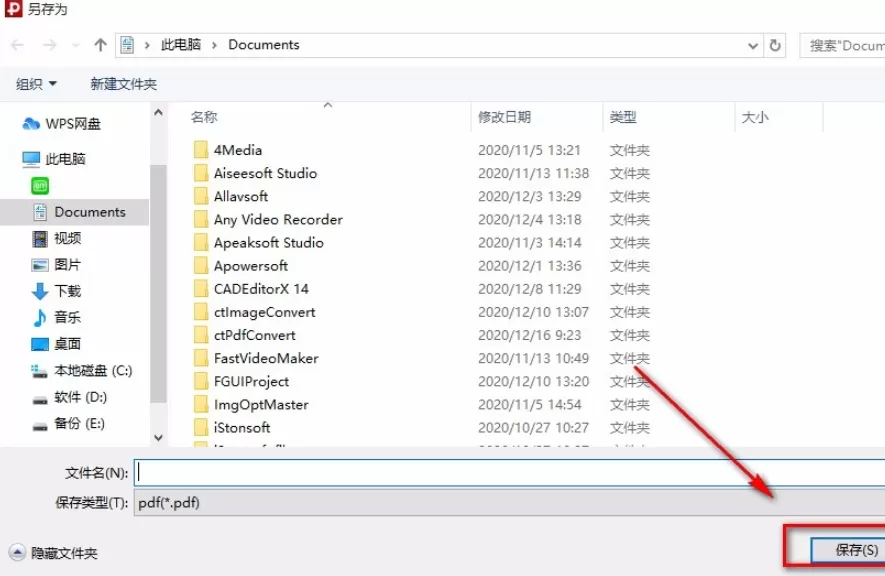
Task: Select the 4Media folder
Action: pos(238,150)
